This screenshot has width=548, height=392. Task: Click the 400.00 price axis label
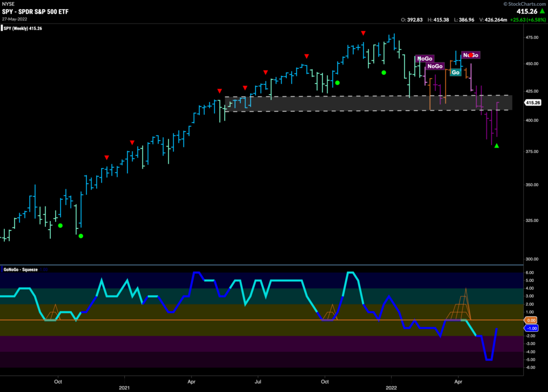click(532, 120)
